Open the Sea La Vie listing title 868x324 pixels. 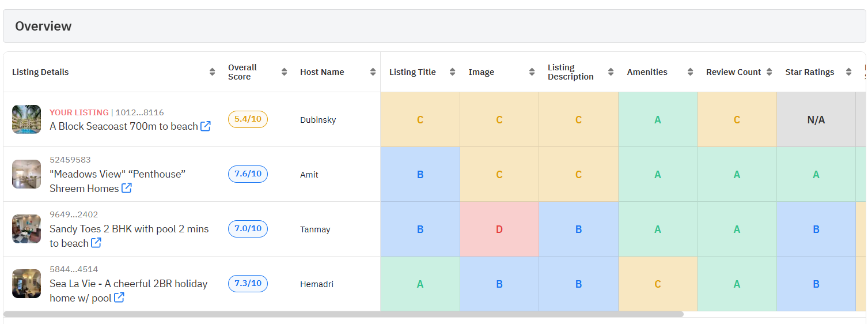pos(128,284)
